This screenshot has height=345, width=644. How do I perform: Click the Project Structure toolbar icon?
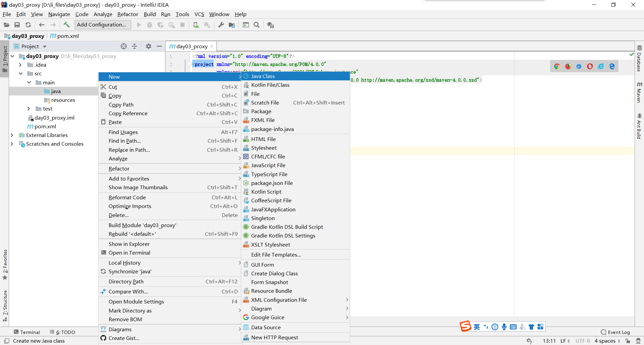[232, 25]
